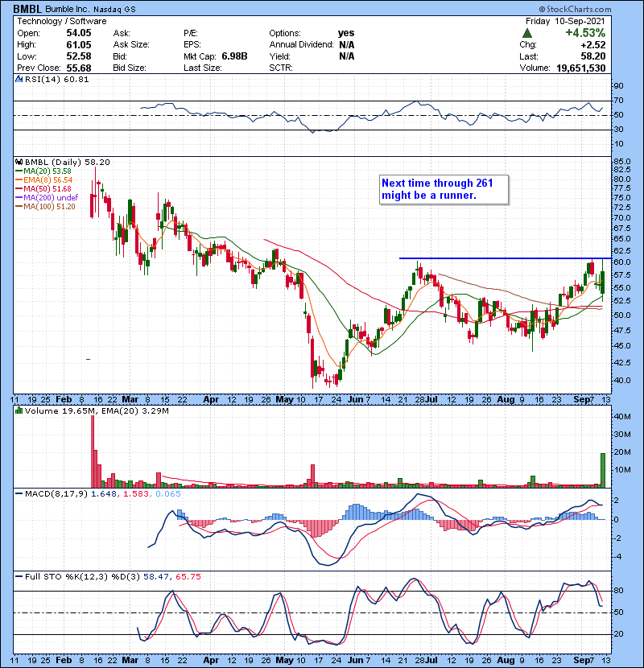The width and height of the screenshot is (644, 668).
Task: Click the 85.0 price axis label
Action: click(622, 161)
